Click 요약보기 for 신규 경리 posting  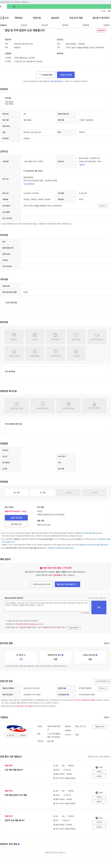(x=99, y=771)
